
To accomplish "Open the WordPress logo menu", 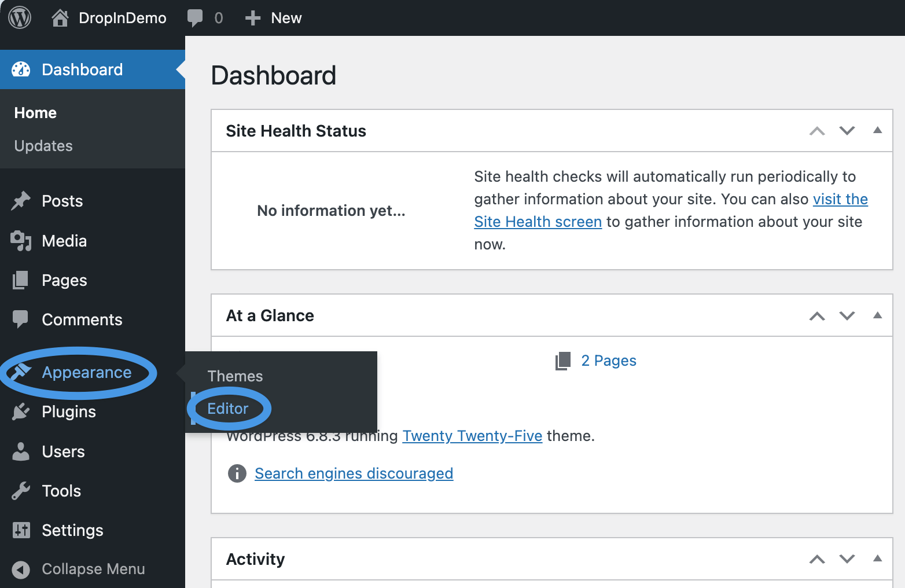I will (x=19, y=17).
